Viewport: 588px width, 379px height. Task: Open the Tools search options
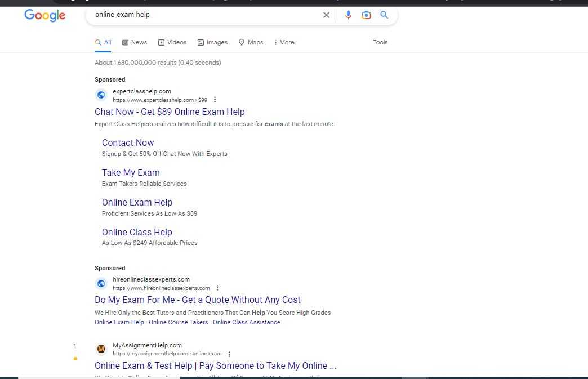click(x=380, y=42)
